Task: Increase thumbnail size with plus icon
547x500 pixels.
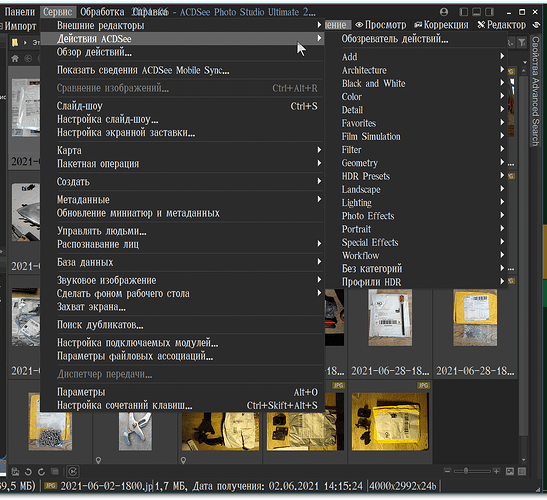Action: pos(496,471)
